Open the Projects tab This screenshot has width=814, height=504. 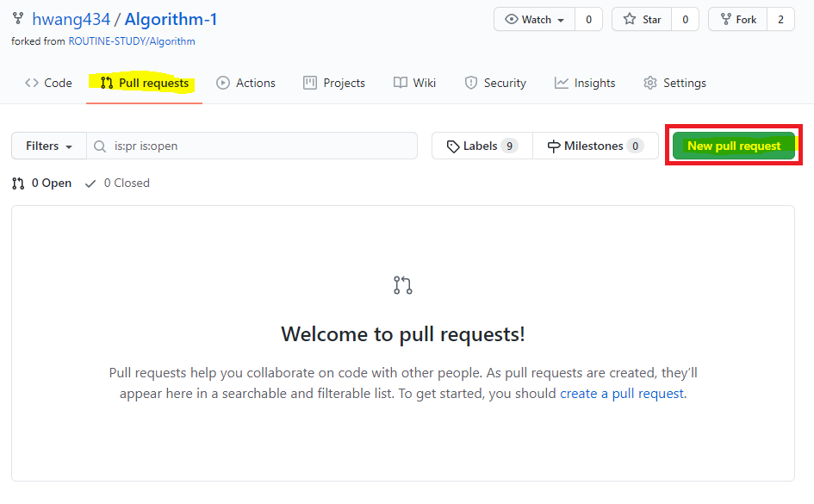pos(334,83)
